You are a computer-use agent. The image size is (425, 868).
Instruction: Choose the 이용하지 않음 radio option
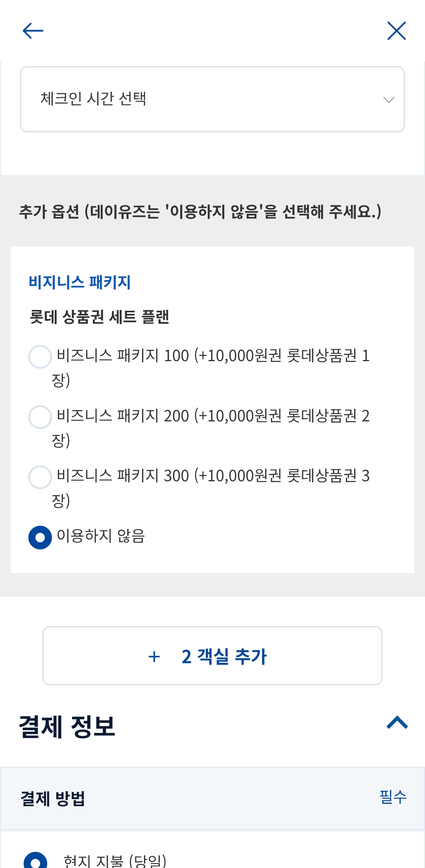click(x=40, y=538)
